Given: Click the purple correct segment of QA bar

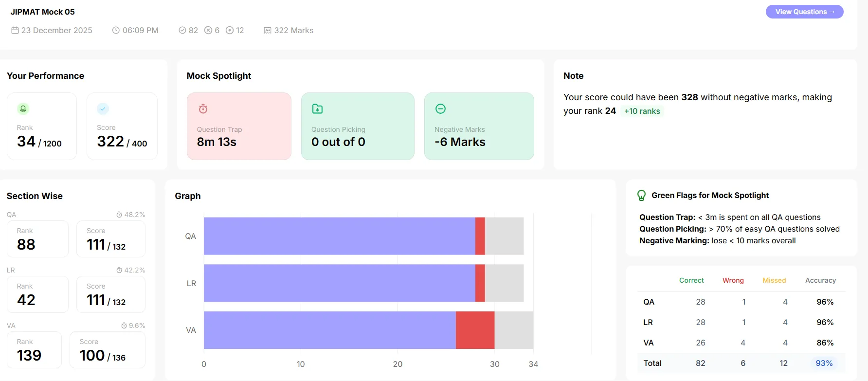Looking at the screenshot, I should (339, 236).
